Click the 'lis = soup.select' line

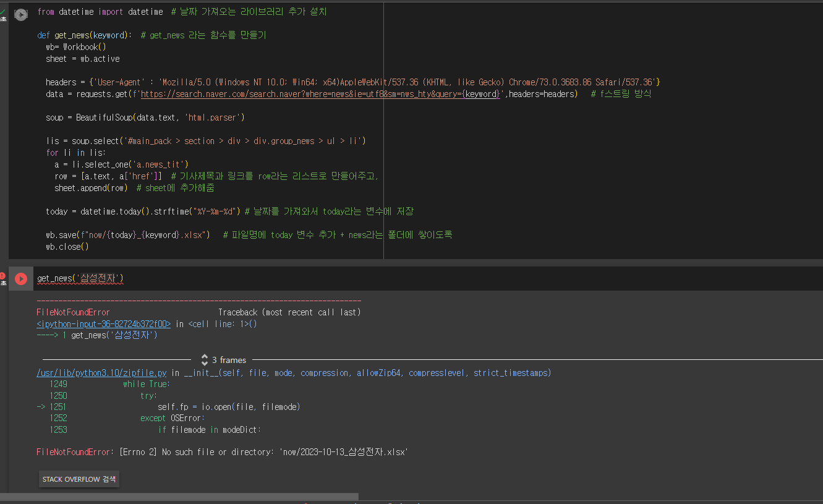(x=206, y=141)
